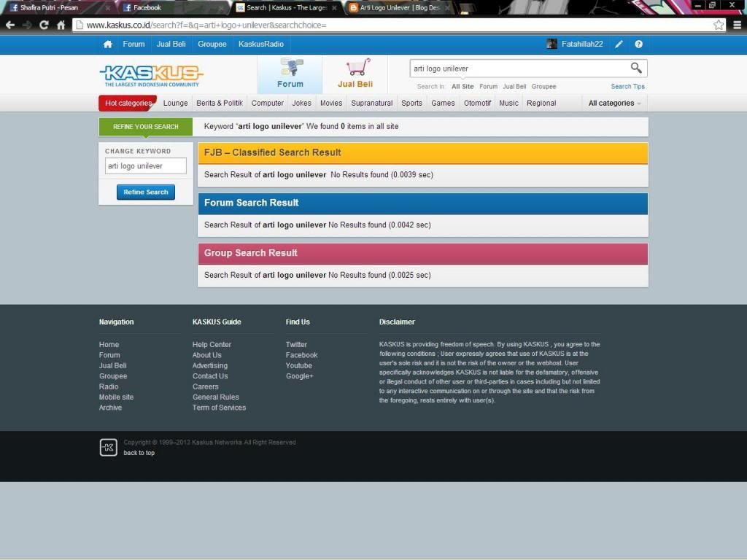This screenshot has height=560, width=747.
Task: Open footer General Rules link
Action: coord(215,397)
